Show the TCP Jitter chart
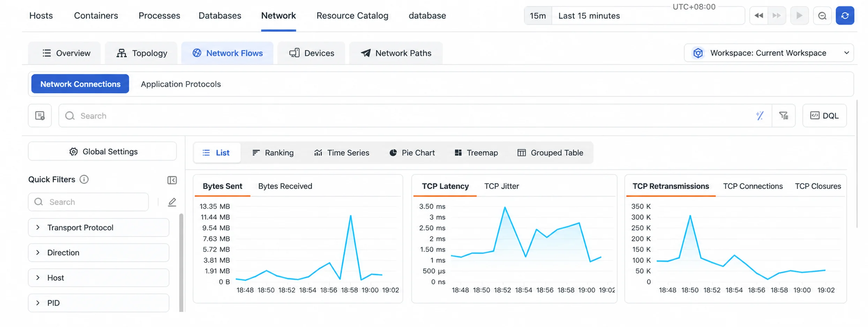Image resolution: width=868 pixels, height=327 pixels. pos(501,186)
